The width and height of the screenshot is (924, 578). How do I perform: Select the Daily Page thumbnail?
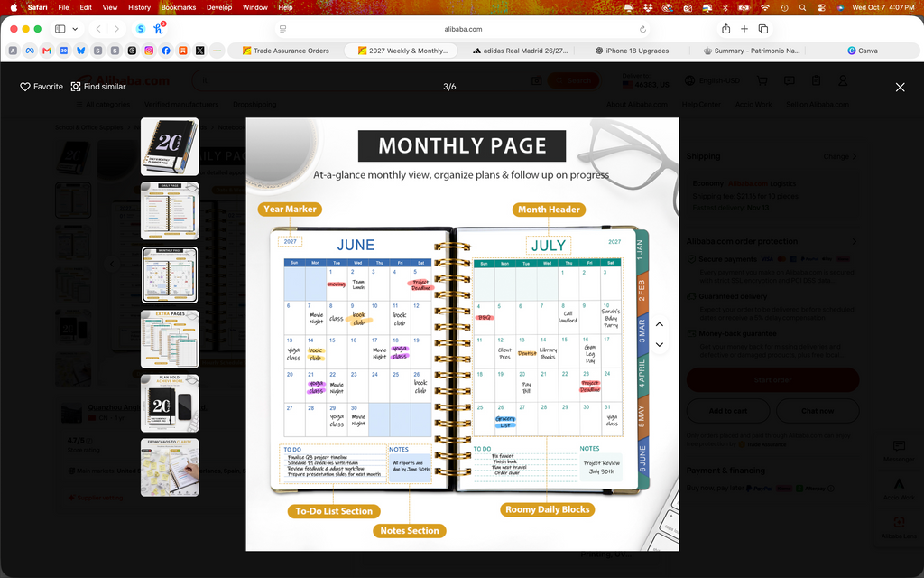point(170,210)
